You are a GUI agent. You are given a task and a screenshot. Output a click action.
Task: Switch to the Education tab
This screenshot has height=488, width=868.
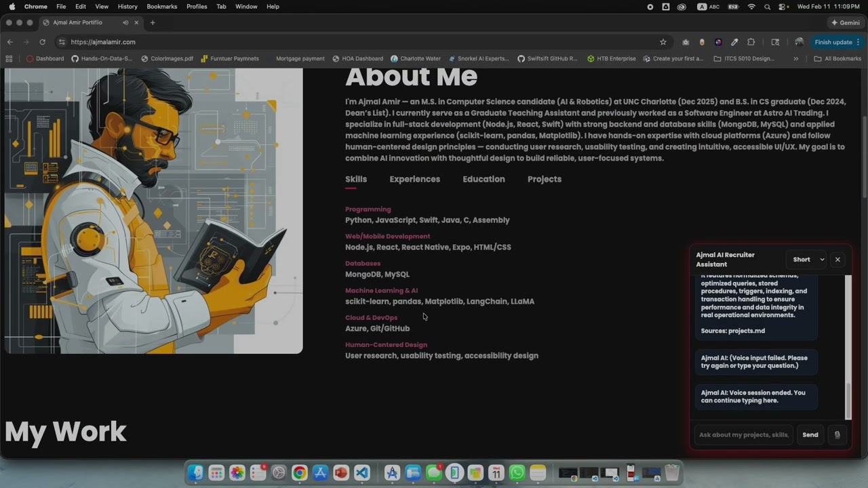(484, 179)
